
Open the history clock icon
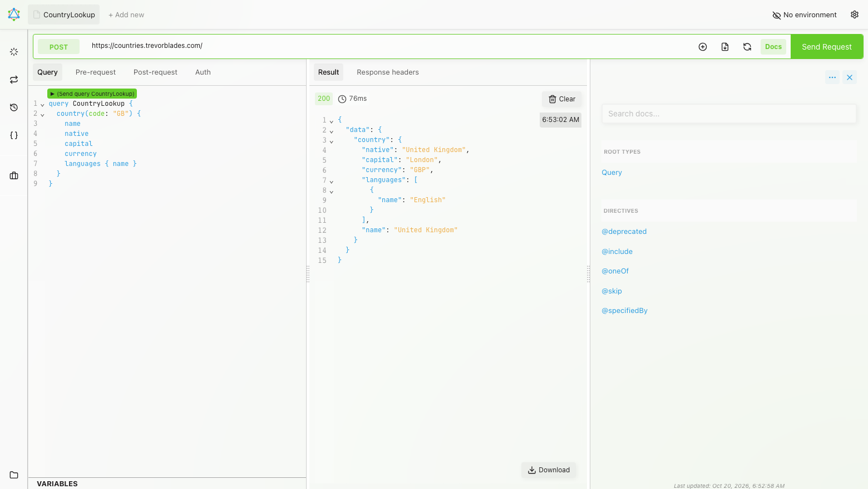(14, 107)
